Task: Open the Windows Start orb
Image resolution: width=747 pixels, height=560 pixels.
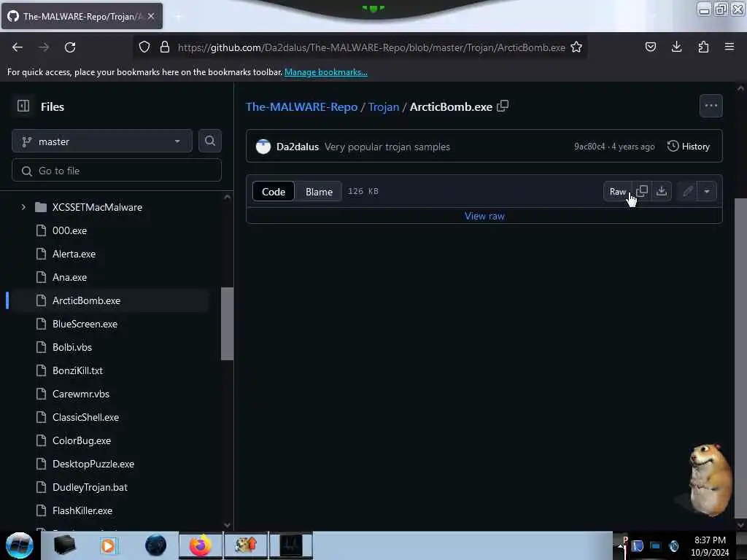Action: 19,545
